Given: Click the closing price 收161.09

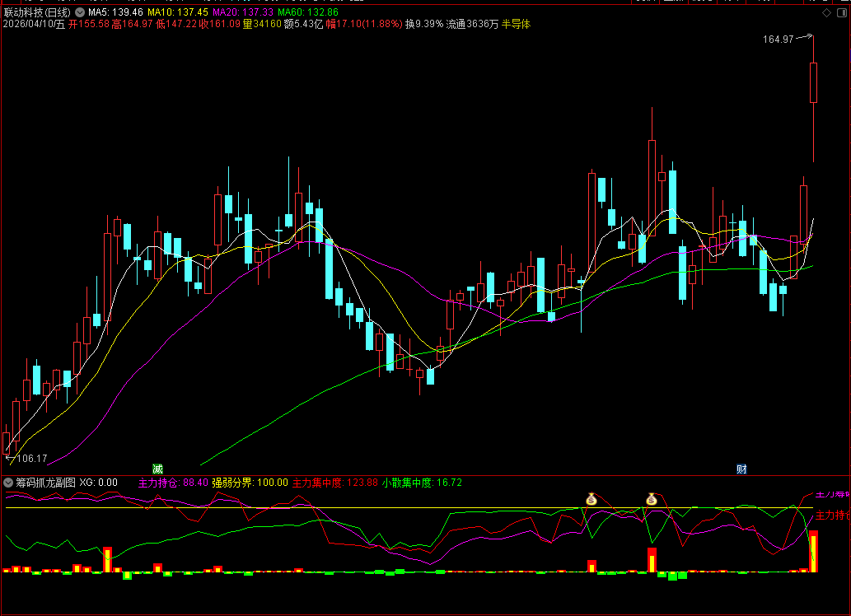Looking at the screenshot, I should click(x=219, y=24).
